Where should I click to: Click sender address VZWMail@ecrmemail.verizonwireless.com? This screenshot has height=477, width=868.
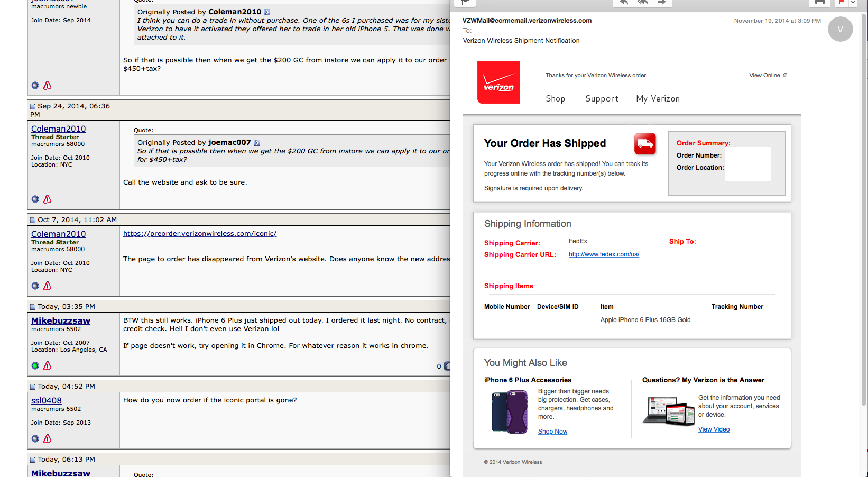(527, 21)
